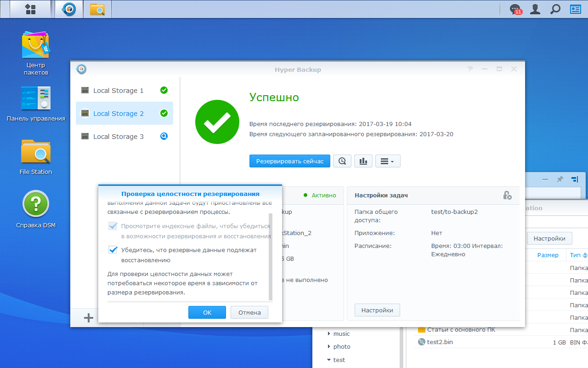Viewport: 588px width, 368px height.
Task: Select the test2.bin file row
Action: (x=501, y=342)
